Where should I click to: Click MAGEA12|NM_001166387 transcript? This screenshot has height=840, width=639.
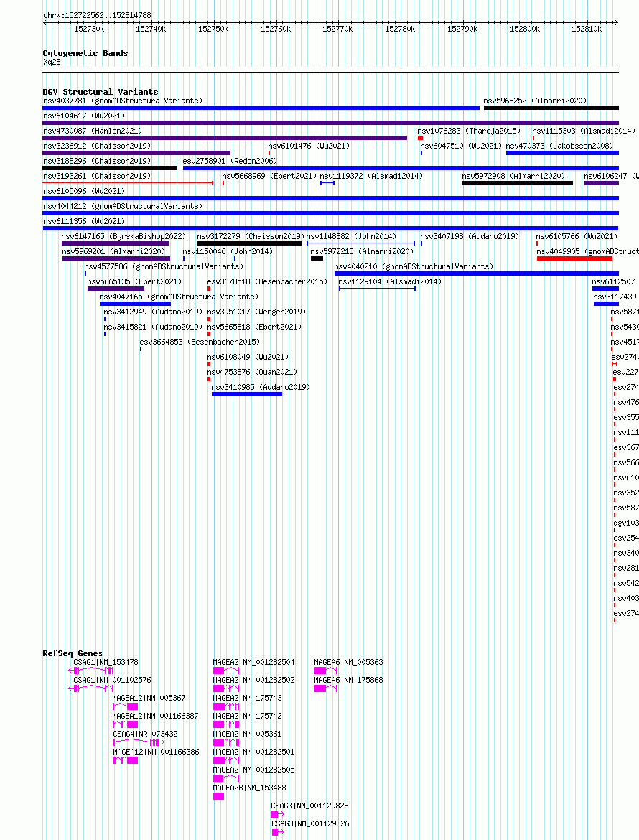point(155,716)
